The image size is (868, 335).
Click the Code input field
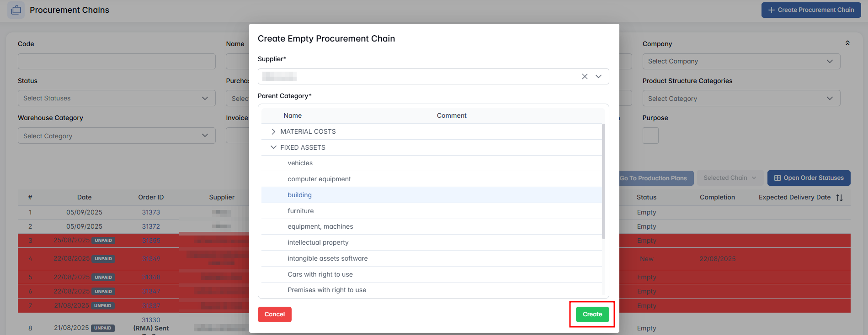click(116, 61)
